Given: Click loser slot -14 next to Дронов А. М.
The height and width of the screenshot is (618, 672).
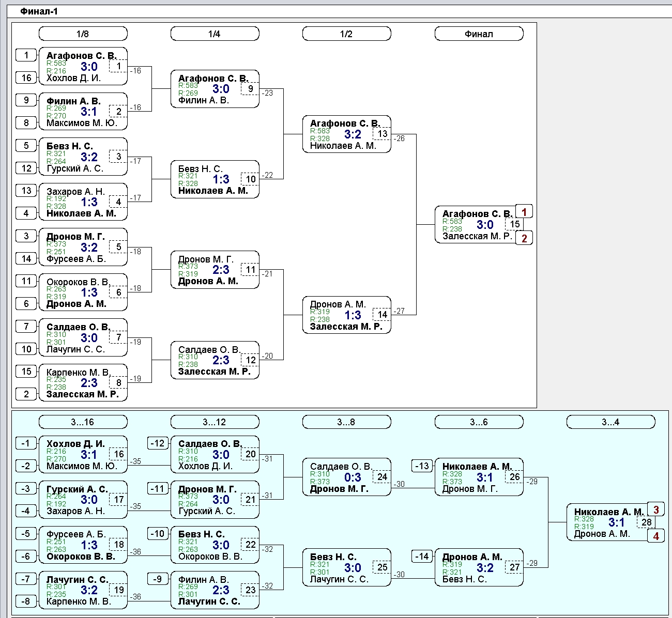Looking at the screenshot, I should click(422, 557).
